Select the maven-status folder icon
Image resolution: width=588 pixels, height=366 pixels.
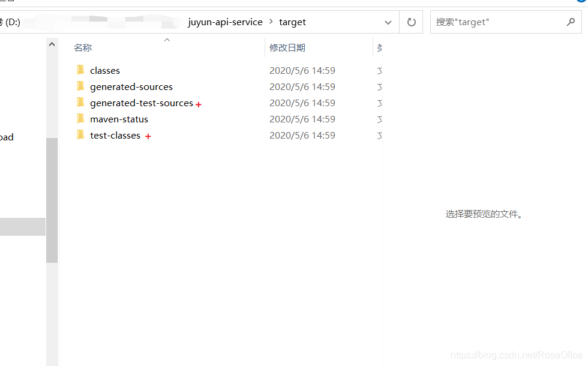(80, 119)
